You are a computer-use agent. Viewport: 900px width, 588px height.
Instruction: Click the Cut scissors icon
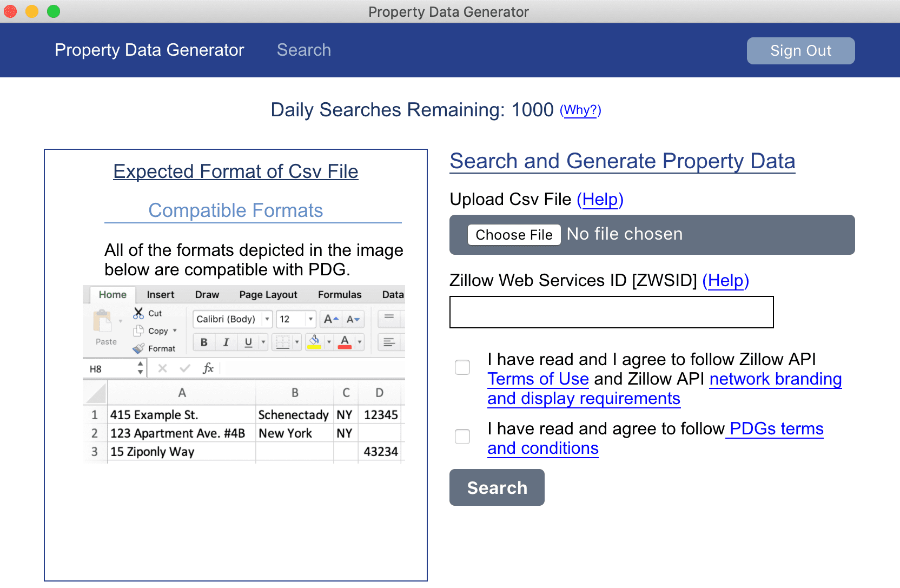point(138,313)
